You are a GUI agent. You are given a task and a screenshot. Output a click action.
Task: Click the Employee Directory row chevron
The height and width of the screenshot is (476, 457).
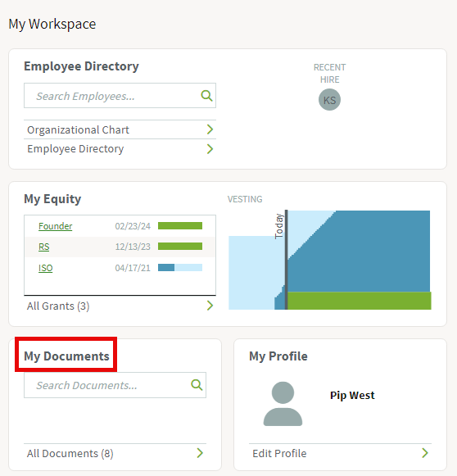point(210,149)
